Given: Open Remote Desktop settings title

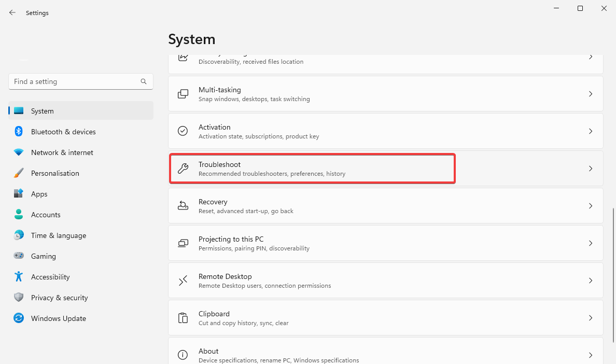Looking at the screenshot, I should pyautogui.click(x=225, y=276).
